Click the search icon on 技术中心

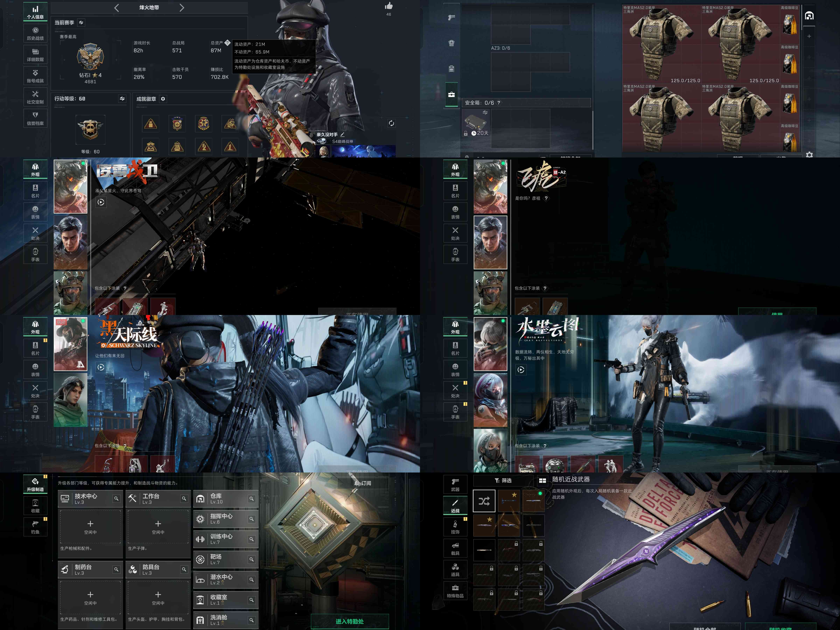116,499
